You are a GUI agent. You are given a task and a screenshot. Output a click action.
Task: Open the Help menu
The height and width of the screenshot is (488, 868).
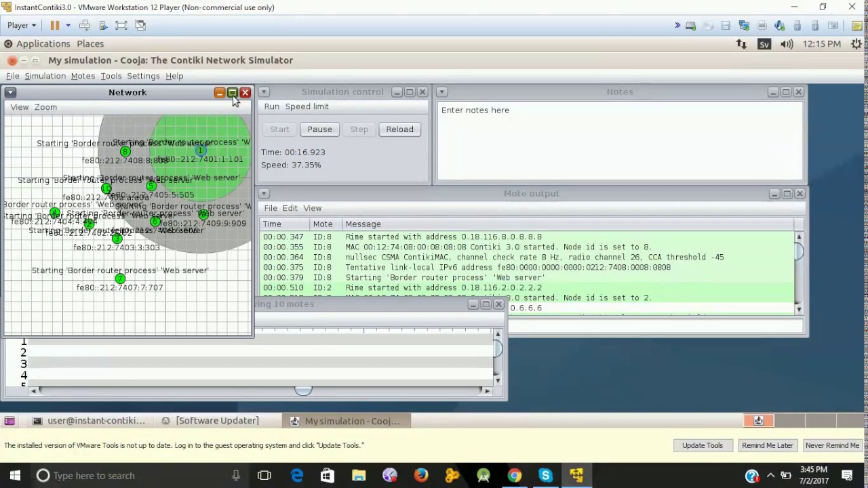174,76
